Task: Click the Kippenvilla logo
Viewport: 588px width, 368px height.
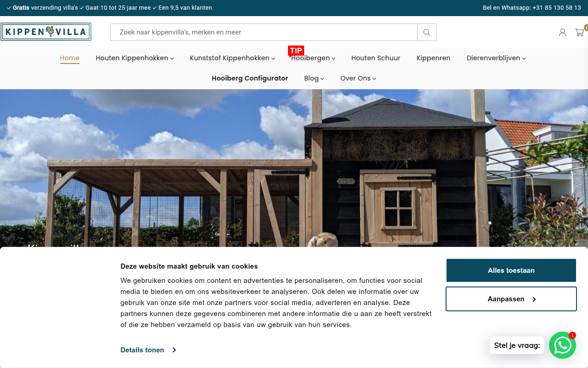Action: pos(46,32)
